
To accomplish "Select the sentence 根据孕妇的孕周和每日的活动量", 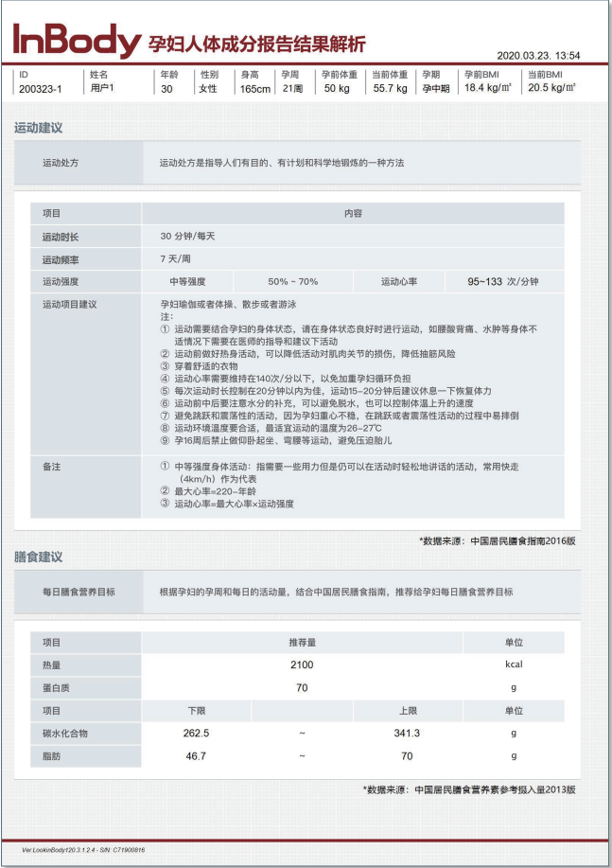I will click(336, 592).
